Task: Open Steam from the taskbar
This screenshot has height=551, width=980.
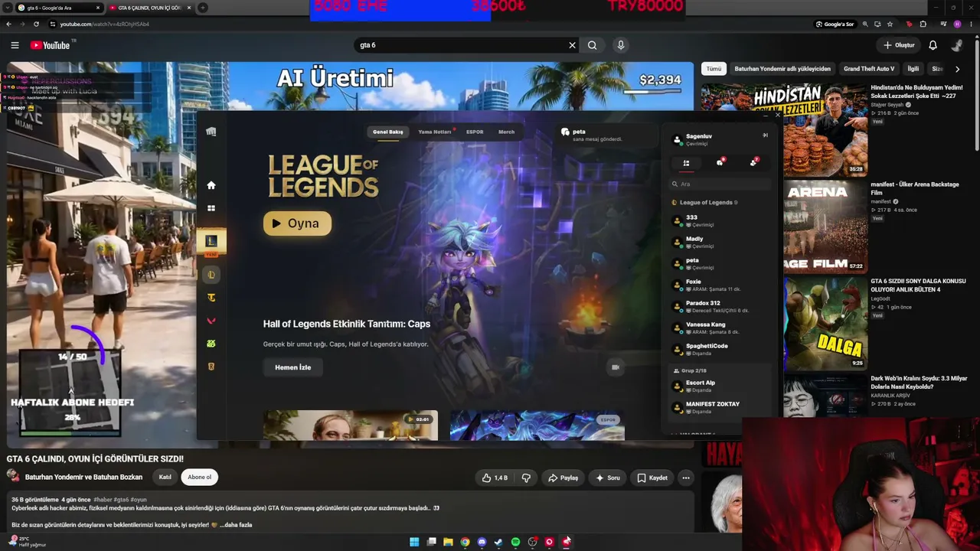Action: [x=498, y=542]
